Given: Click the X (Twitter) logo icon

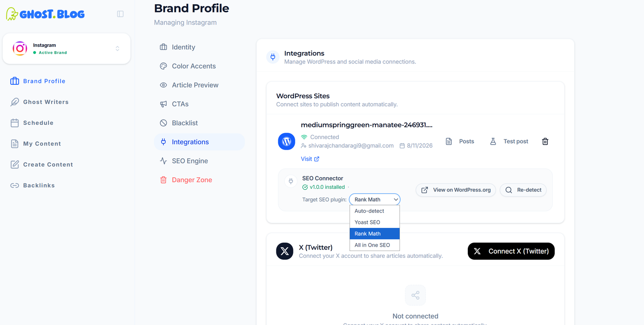Looking at the screenshot, I should 285,251.
